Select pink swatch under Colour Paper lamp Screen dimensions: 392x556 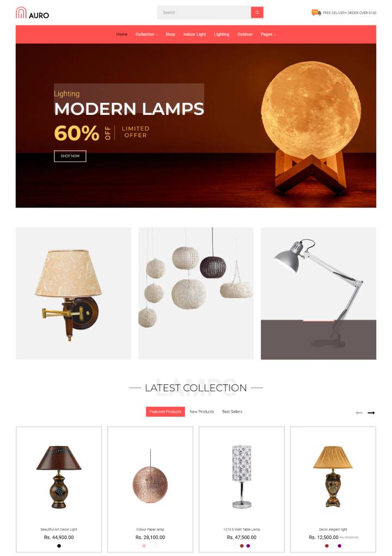[144, 546]
